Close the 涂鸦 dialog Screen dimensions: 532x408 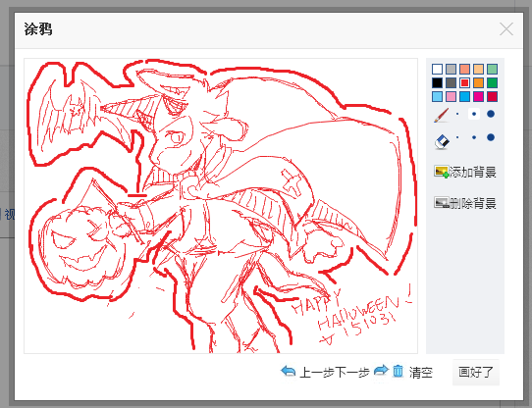(x=506, y=29)
